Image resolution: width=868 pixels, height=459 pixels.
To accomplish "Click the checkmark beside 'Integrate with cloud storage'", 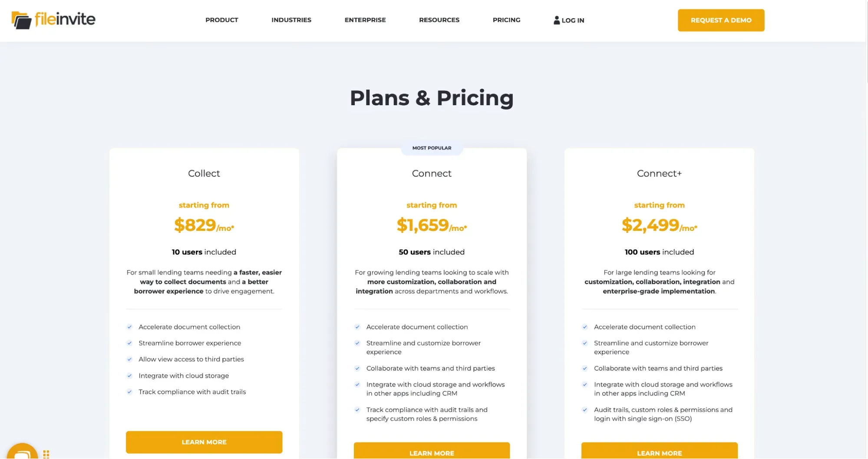I will coord(129,376).
